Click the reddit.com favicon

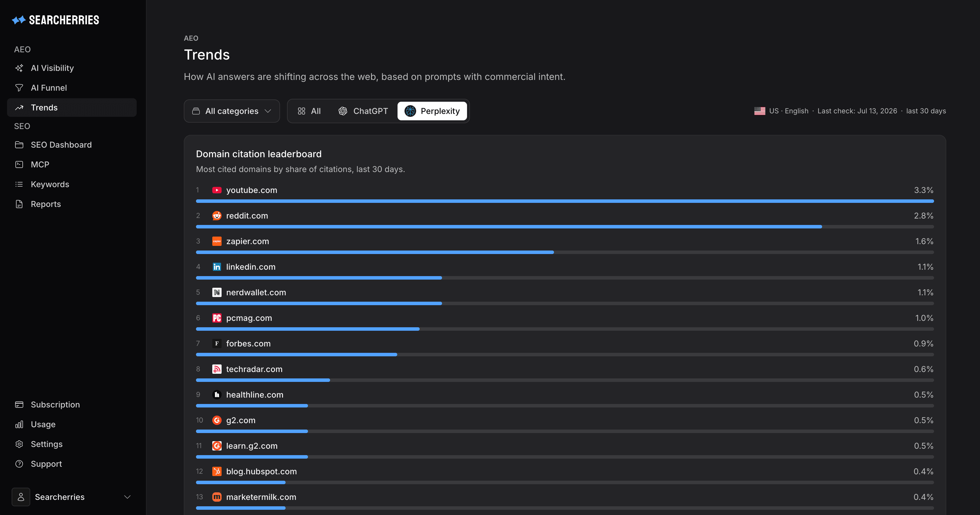tap(217, 215)
